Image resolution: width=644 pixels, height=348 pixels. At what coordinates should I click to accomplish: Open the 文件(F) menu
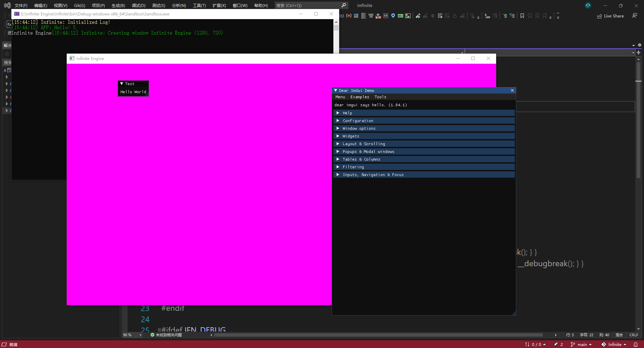pos(21,5)
